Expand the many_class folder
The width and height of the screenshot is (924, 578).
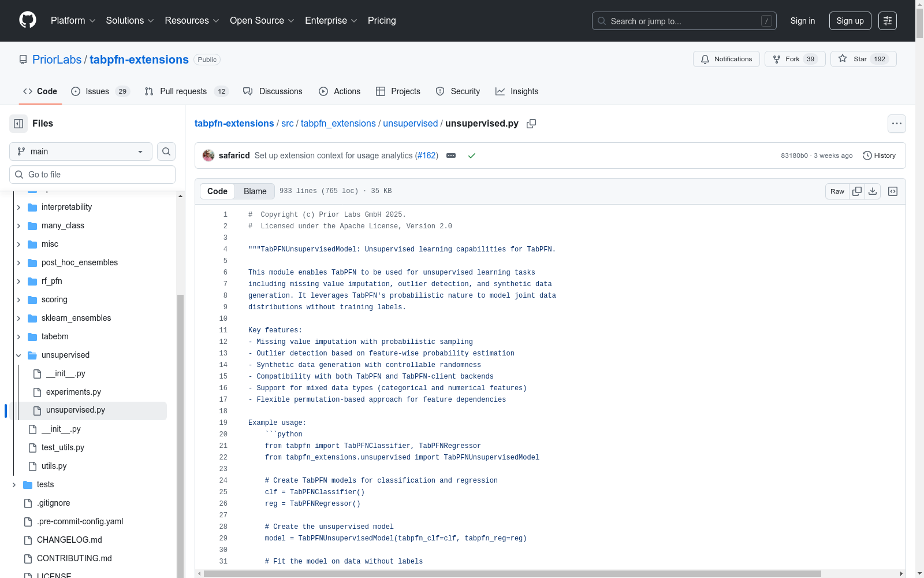(18, 225)
